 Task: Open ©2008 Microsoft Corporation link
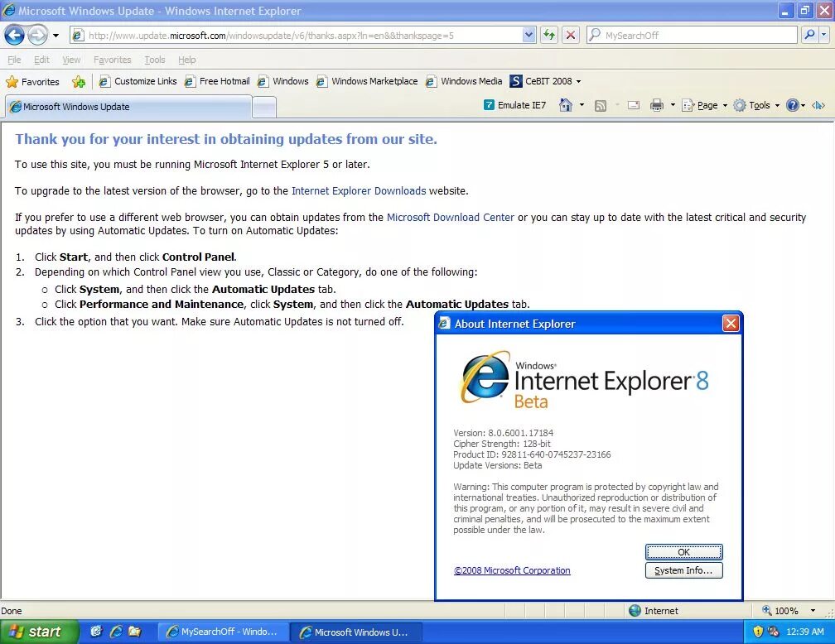(512, 570)
